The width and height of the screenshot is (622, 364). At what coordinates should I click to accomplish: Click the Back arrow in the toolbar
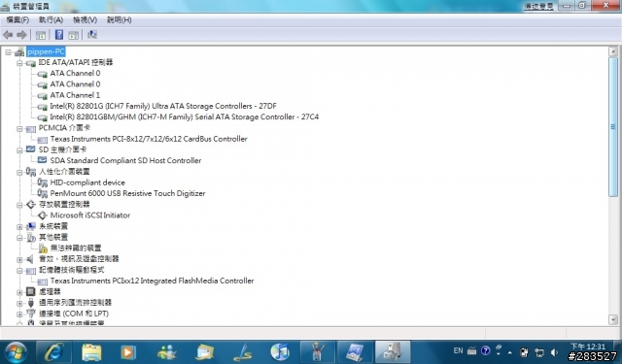point(8,35)
